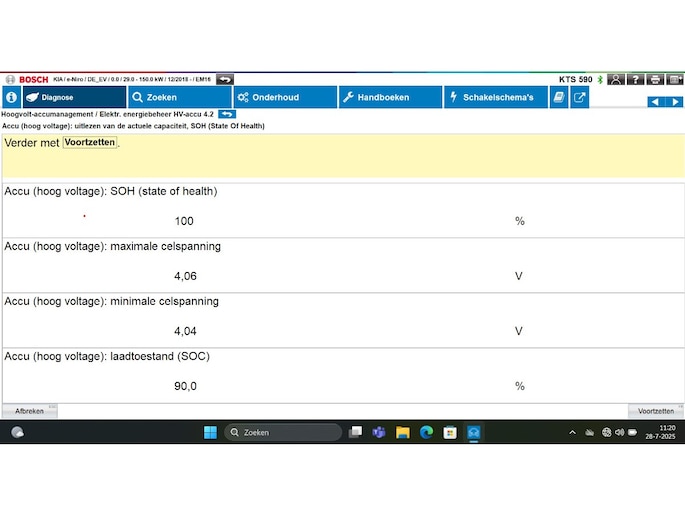685x514 pixels.
Task: Click the external link icon in toolbar
Action: [x=579, y=97]
